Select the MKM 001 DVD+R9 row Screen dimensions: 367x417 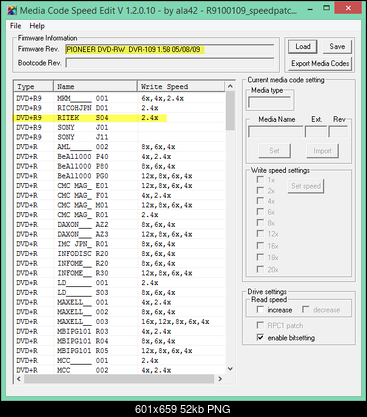point(120,98)
